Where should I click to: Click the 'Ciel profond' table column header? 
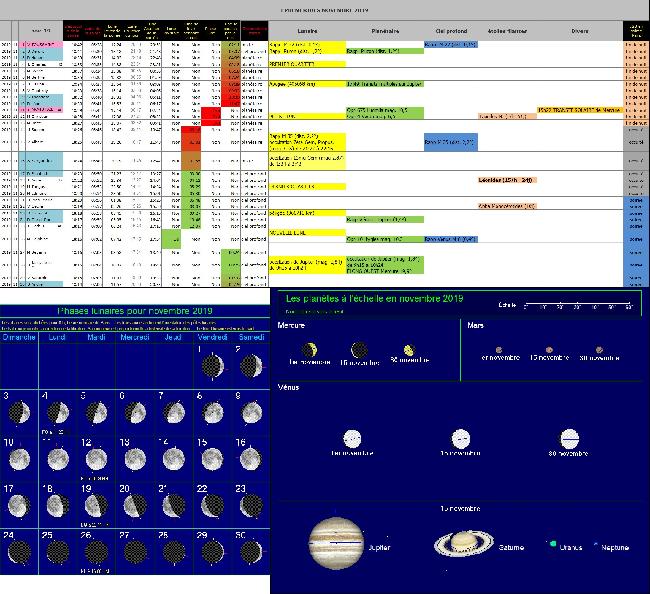(451, 31)
